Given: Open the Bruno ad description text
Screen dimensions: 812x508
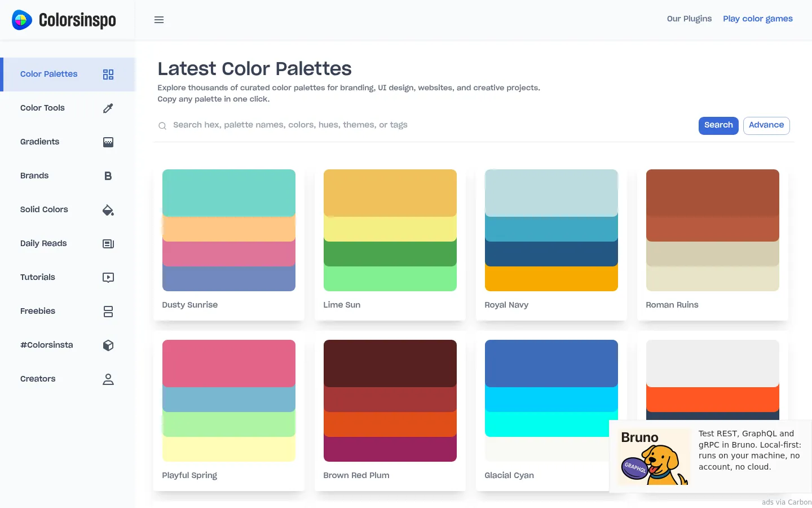Looking at the screenshot, I should tap(750, 450).
